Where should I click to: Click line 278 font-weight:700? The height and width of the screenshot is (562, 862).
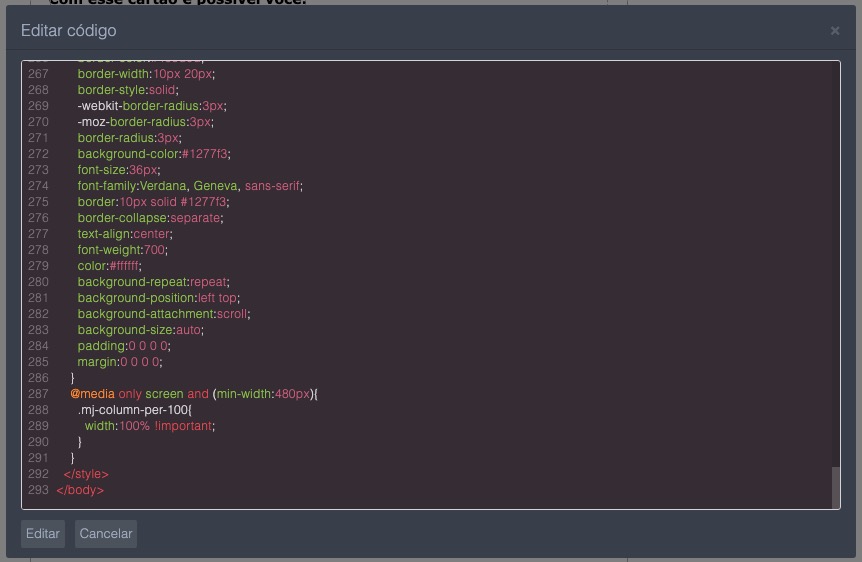click(x=123, y=250)
